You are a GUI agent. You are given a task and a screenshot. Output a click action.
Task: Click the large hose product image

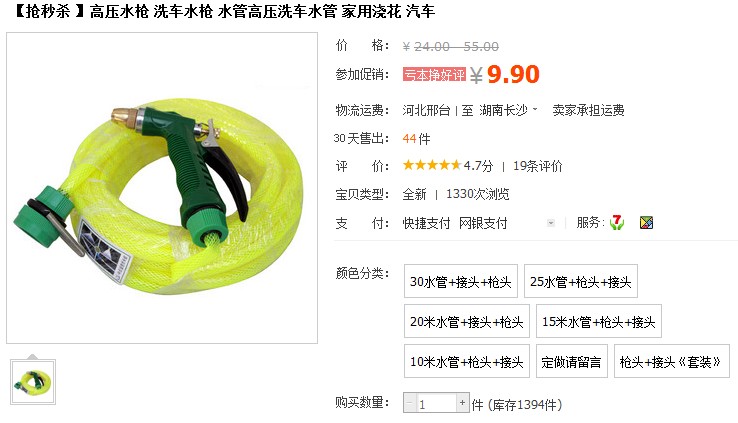tap(162, 188)
